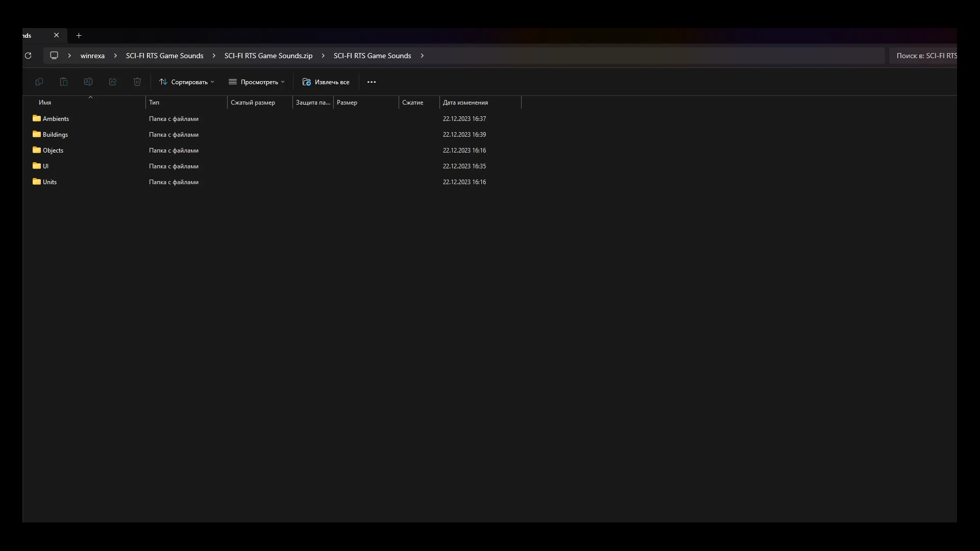
Task: Click the refresh icon beside address bar
Action: (28, 56)
